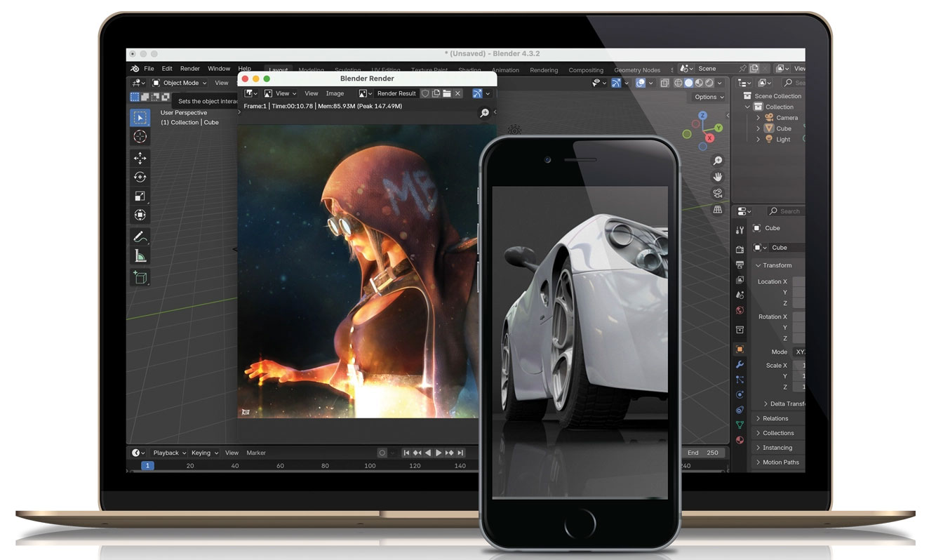Select the Move tool

[140, 158]
